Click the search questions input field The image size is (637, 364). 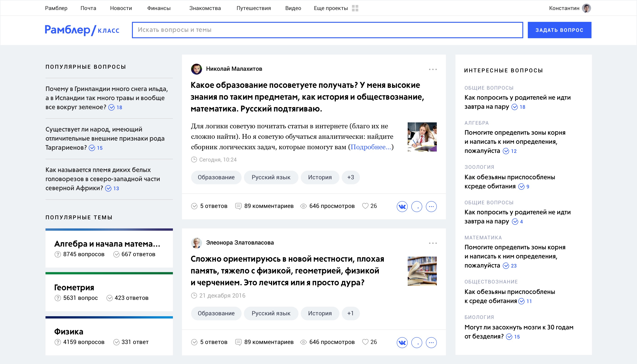(327, 30)
